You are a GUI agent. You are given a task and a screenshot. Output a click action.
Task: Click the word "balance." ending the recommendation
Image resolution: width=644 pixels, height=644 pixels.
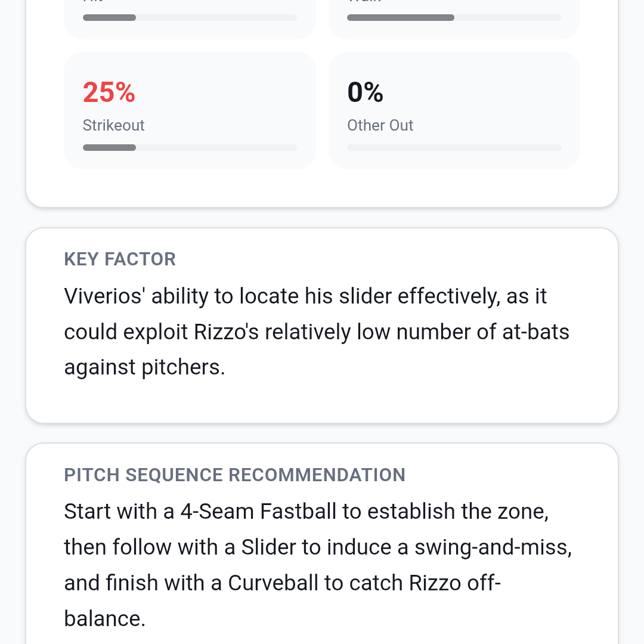(x=105, y=618)
